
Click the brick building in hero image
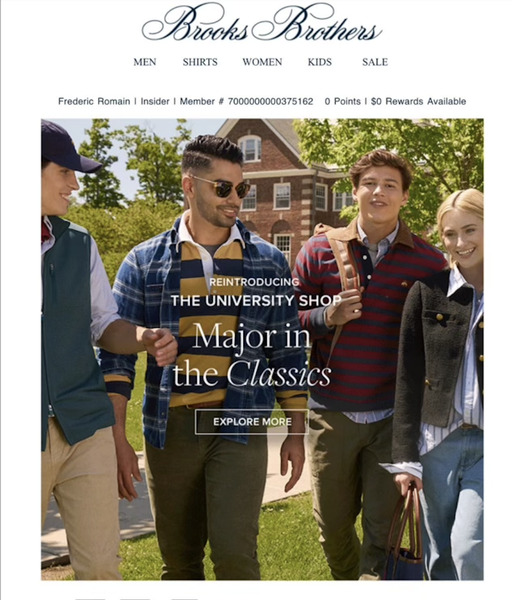click(x=283, y=184)
